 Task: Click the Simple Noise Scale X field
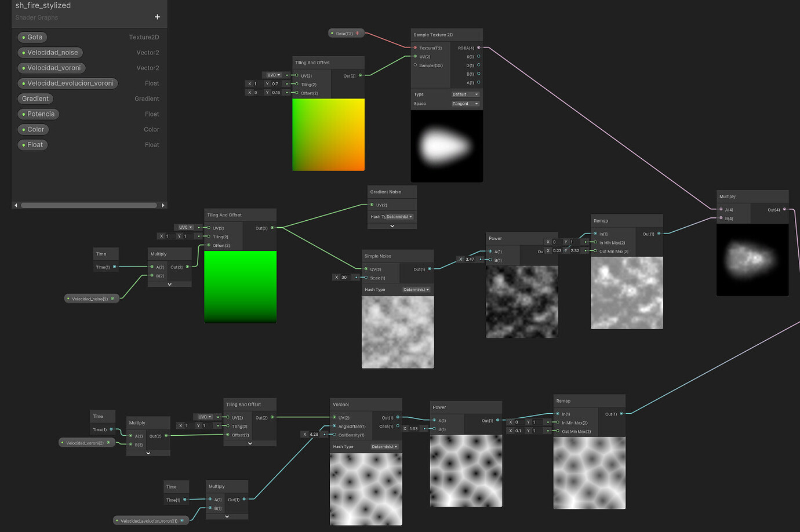(x=344, y=278)
